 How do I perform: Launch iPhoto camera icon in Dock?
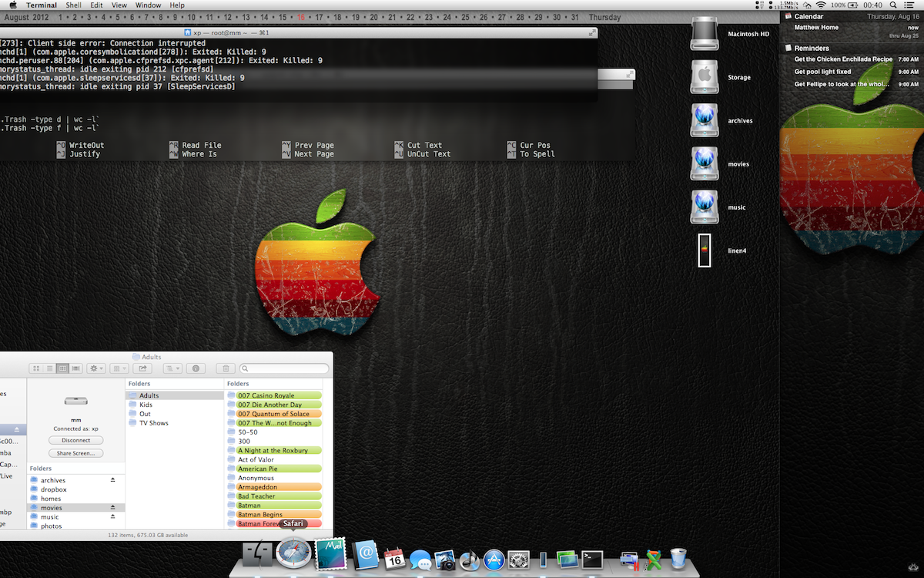445,560
